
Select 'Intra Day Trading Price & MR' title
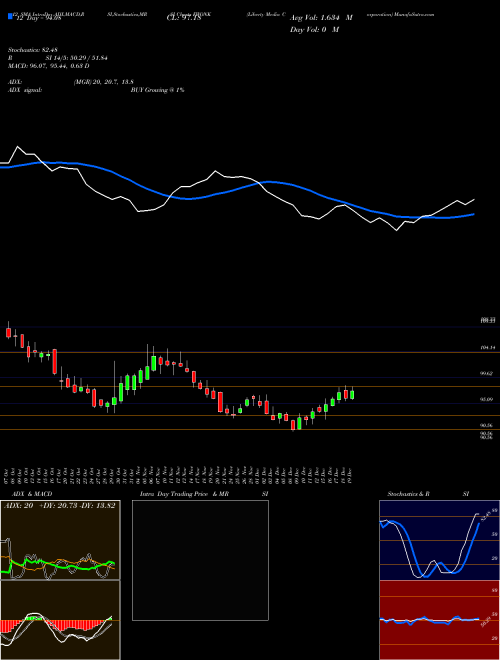[185, 494]
